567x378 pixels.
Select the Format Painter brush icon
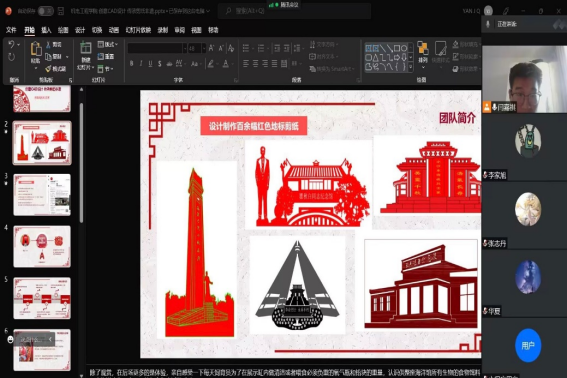coord(48,68)
